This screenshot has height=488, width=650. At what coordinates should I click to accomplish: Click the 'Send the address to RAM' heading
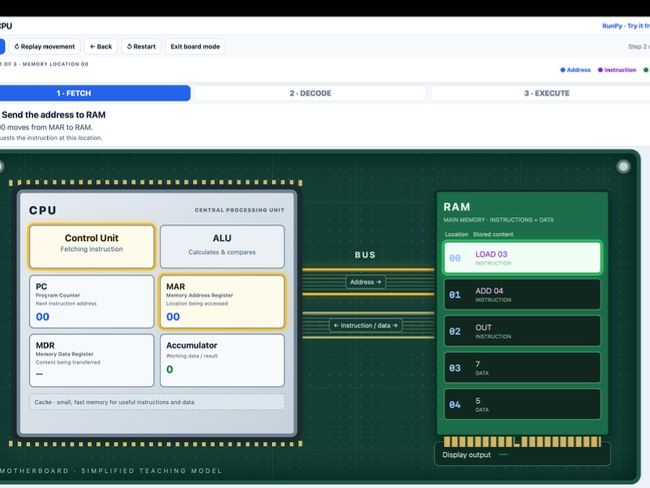pos(54,115)
